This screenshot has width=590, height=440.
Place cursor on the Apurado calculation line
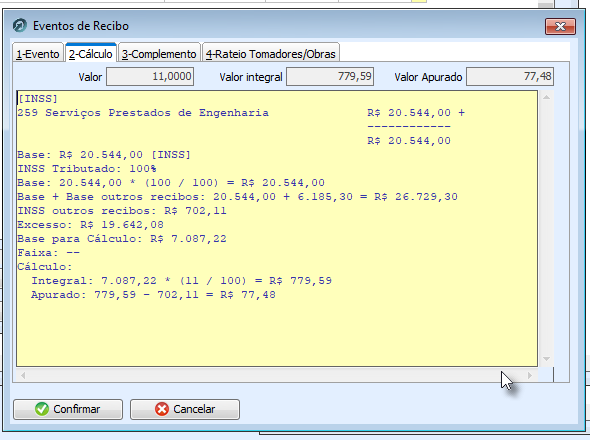coord(153,294)
